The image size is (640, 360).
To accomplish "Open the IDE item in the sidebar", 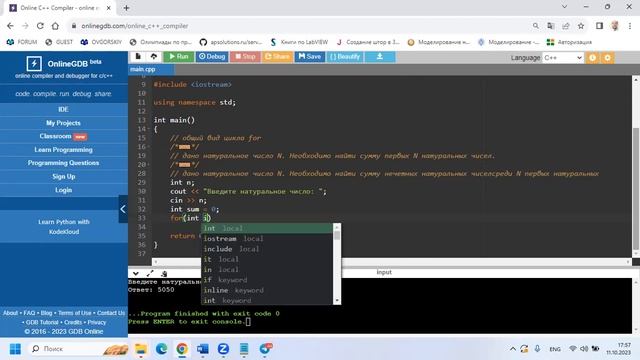I will pos(63,109).
